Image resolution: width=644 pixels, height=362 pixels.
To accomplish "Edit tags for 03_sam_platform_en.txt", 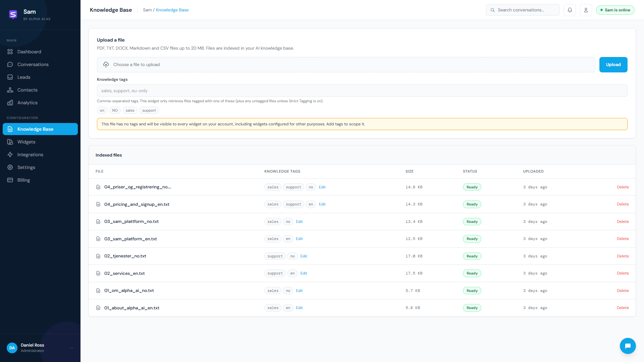I will tap(299, 239).
